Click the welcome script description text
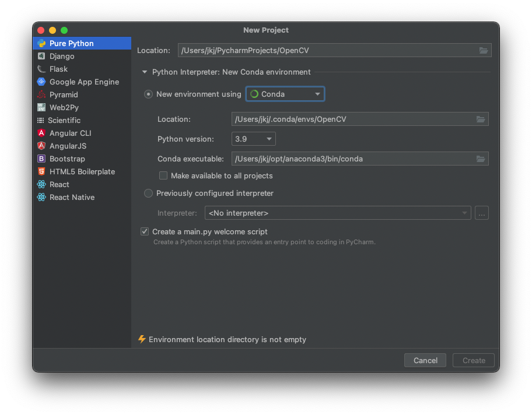The width and height of the screenshot is (532, 415). pyautogui.click(x=264, y=242)
